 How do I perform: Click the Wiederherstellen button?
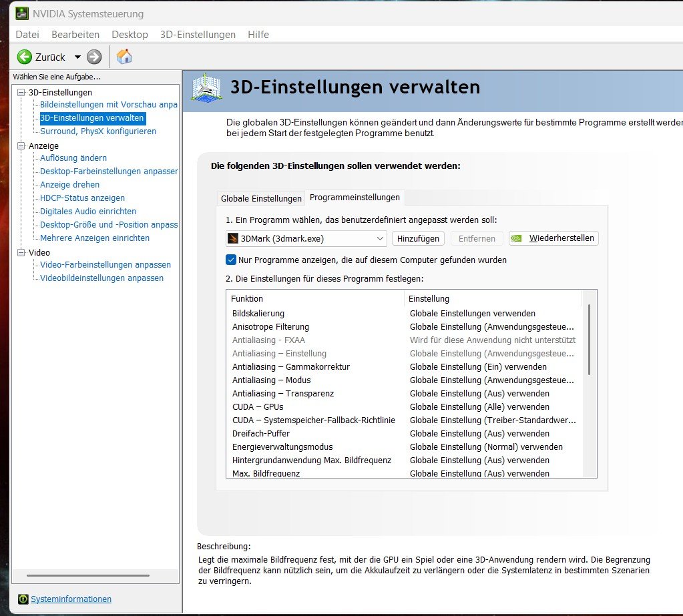tap(553, 238)
